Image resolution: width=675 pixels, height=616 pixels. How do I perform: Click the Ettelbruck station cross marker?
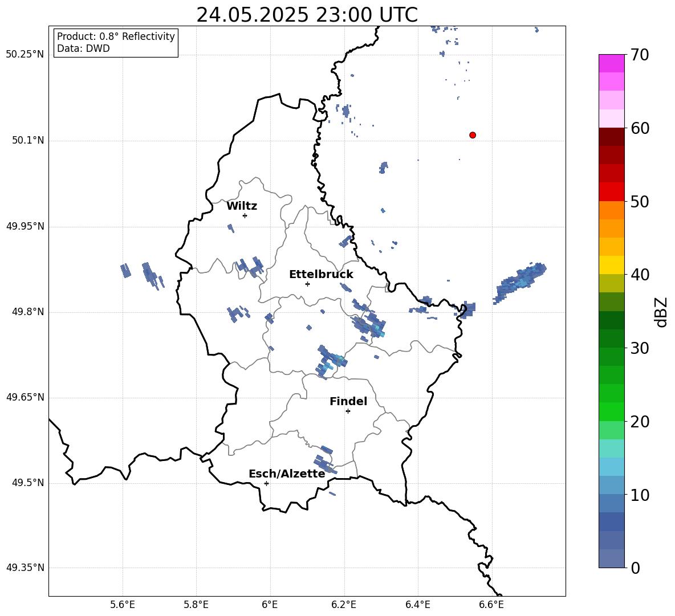pos(307,284)
